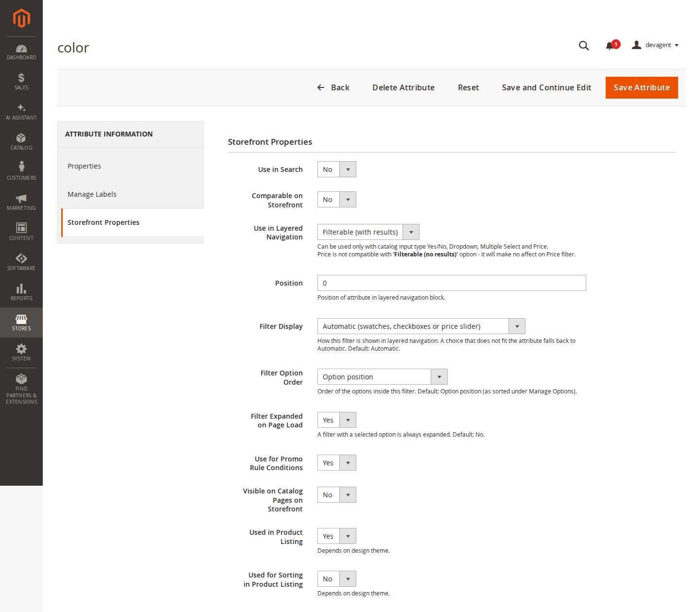Expand Comparable on Storefront dropdown
Image resolution: width=700 pixels, height=612 pixels.
click(337, 200)
